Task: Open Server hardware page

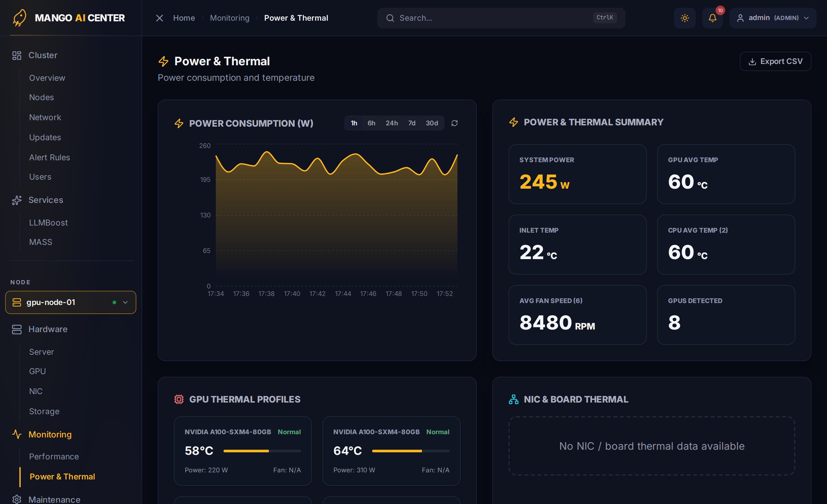Action: tap(41, 352)
